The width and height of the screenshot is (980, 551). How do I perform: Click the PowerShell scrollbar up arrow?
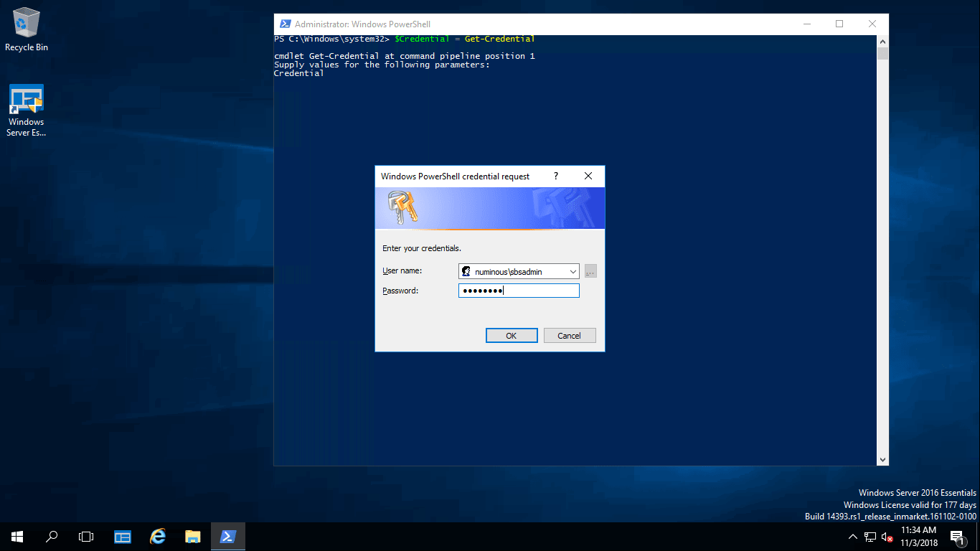pyautogui.click(x=882, y=42)
